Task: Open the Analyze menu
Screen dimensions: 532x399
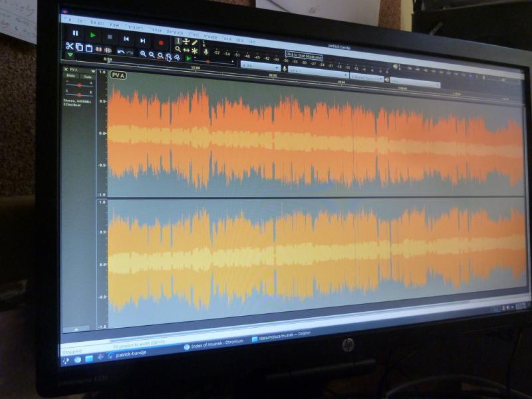Action: [x=210, y=36]
